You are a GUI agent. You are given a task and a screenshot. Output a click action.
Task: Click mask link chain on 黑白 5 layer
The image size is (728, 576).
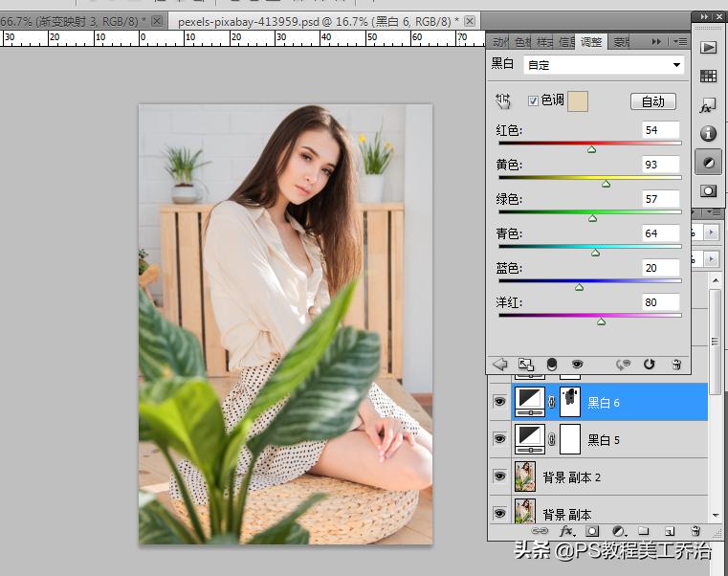(x=552, y=439)
